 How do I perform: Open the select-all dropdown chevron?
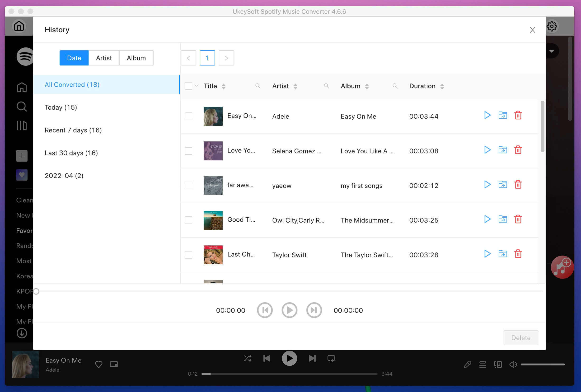click(197, 86)
